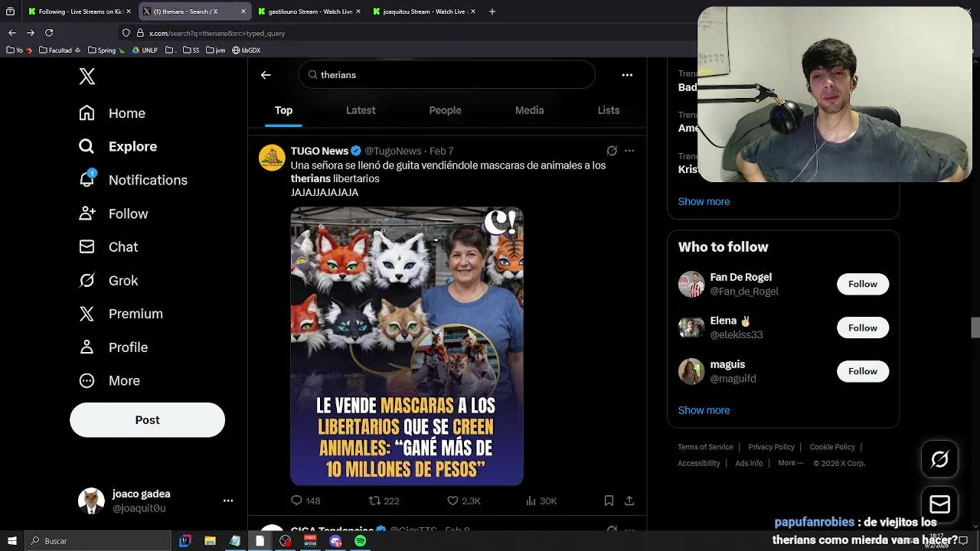
Task: Open Privacy Policy link
Action: click(771, 447)
